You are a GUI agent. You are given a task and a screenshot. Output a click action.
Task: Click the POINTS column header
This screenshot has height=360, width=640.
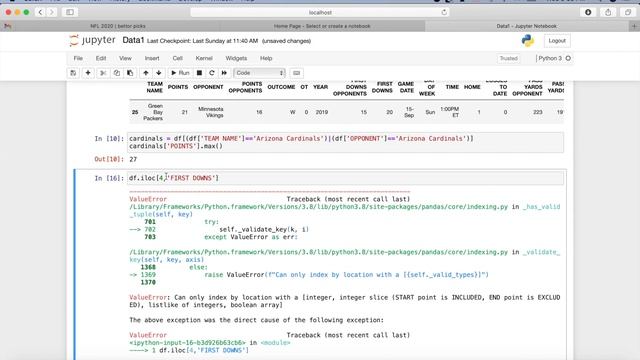tap(178, 87)
